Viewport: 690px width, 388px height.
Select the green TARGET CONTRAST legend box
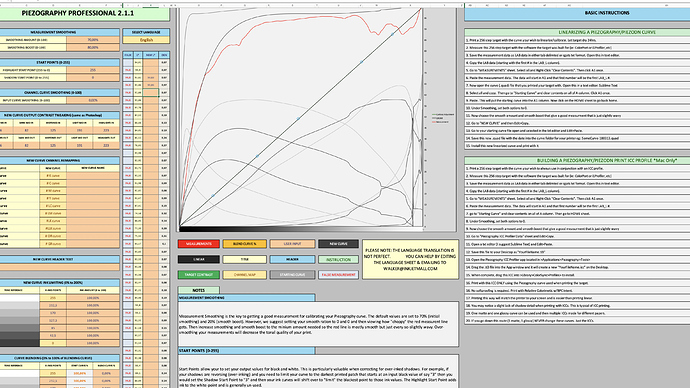tap(198, 275)
